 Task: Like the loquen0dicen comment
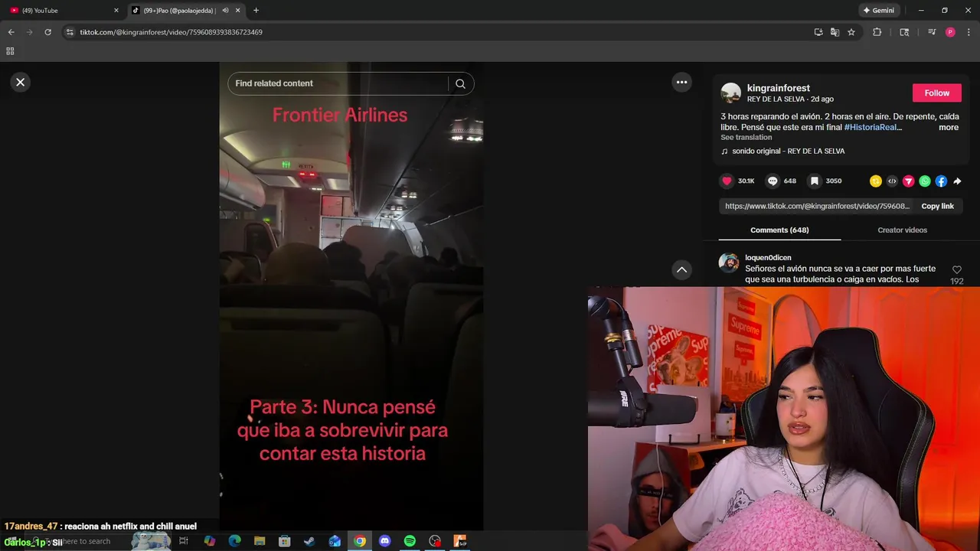[956, 270]
